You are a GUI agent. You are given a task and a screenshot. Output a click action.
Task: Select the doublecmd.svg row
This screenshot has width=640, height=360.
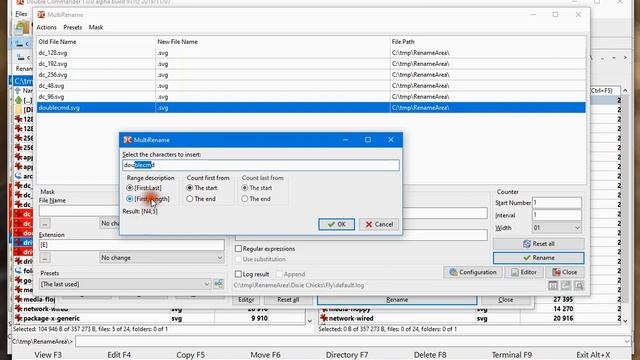(x=311, y=108)
